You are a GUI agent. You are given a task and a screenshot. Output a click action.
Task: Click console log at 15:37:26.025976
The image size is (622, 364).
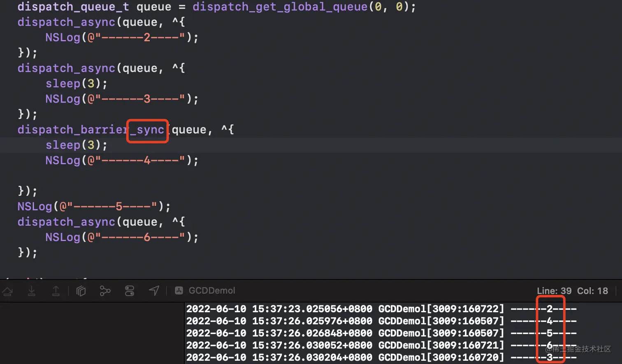pos(381,321)
